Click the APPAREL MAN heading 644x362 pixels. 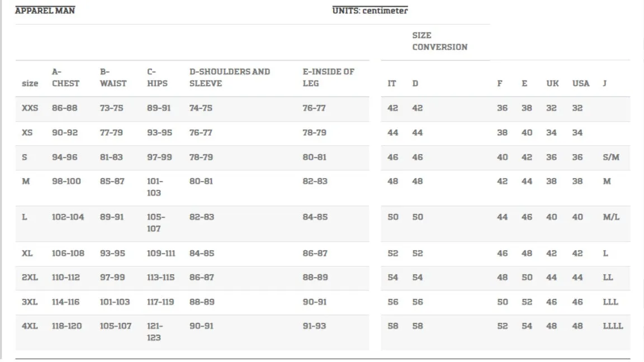point(45,11)
